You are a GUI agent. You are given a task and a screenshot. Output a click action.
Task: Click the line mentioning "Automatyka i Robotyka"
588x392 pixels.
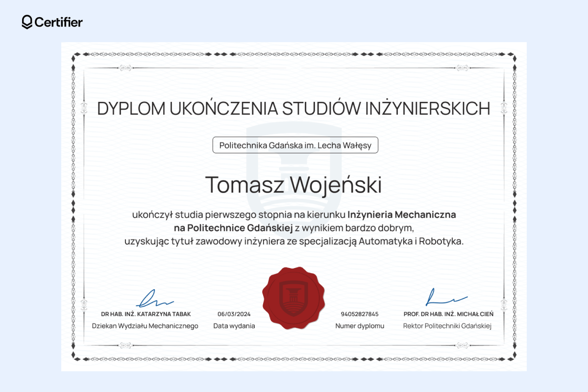coord(294,242)
